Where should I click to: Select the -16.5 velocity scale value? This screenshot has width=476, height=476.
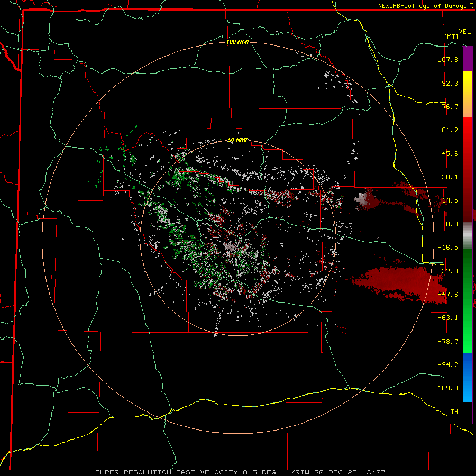click(x=448, y=248)
